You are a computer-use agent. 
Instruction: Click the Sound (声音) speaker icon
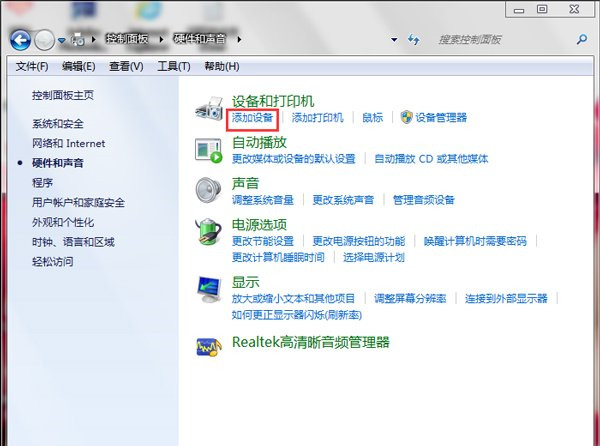click(209, 190)
